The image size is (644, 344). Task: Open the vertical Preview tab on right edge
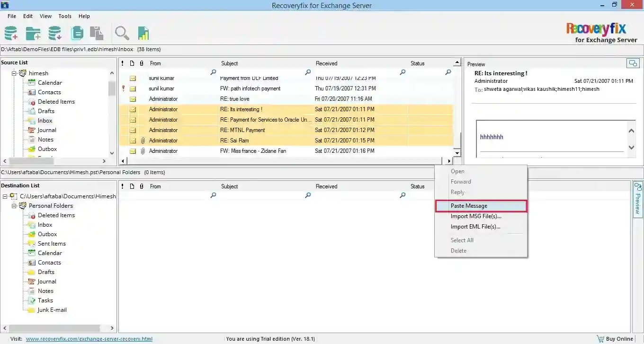pos(637,200)
